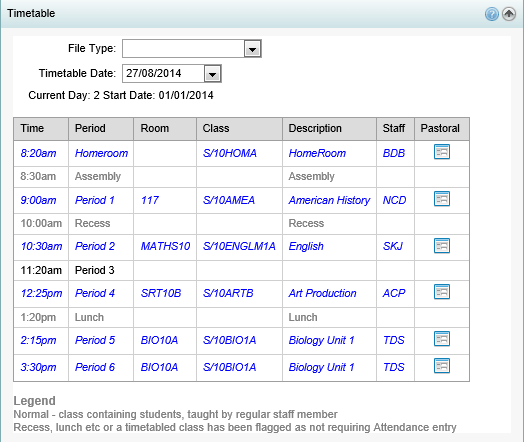
Task: Open room BIO10A in the Period 5 row
Action: tap(159, 340)
